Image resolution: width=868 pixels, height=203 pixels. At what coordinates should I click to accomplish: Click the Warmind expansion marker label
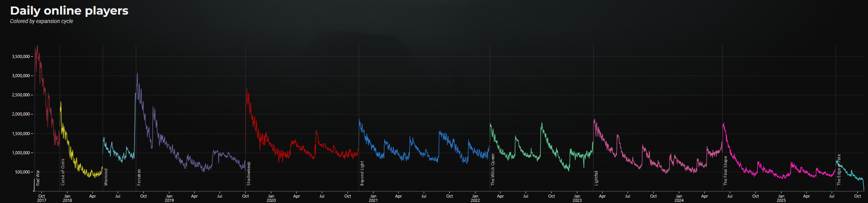click(106, 177)
